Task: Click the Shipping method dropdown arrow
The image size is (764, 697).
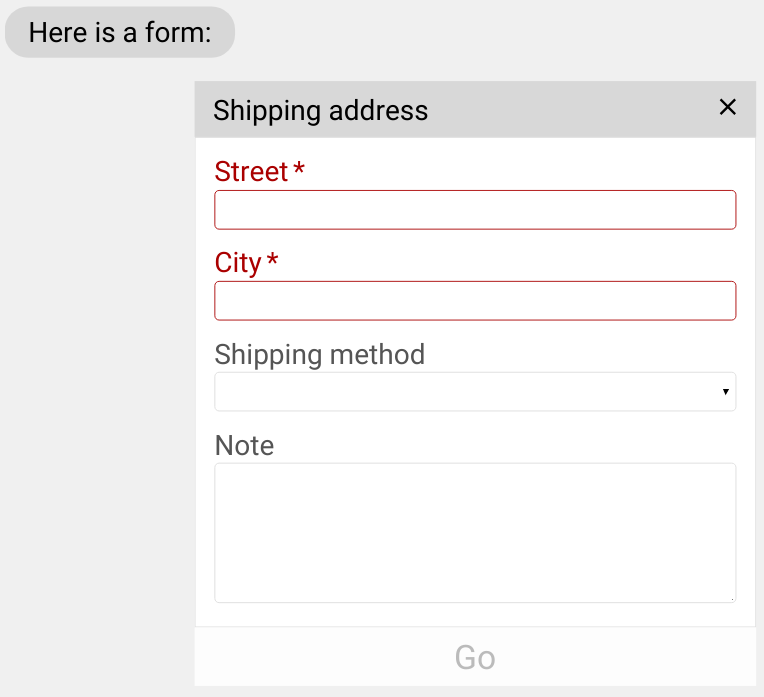Action: [725, 392]
